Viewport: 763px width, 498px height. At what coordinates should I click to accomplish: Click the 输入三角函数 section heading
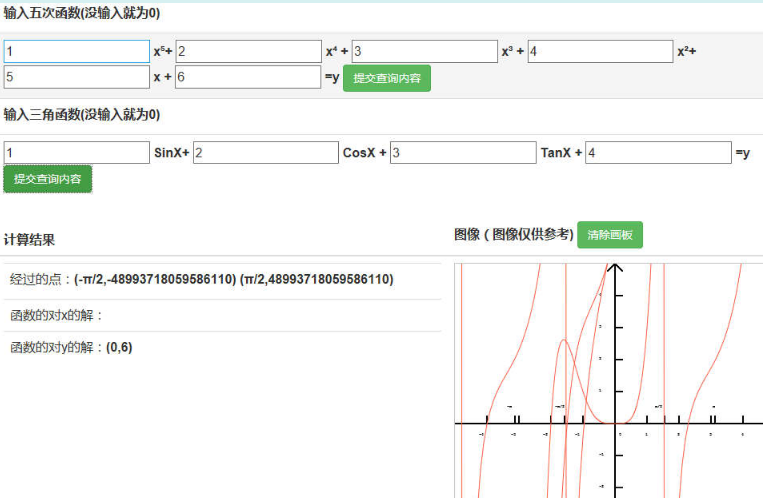(x=81, y=115)
